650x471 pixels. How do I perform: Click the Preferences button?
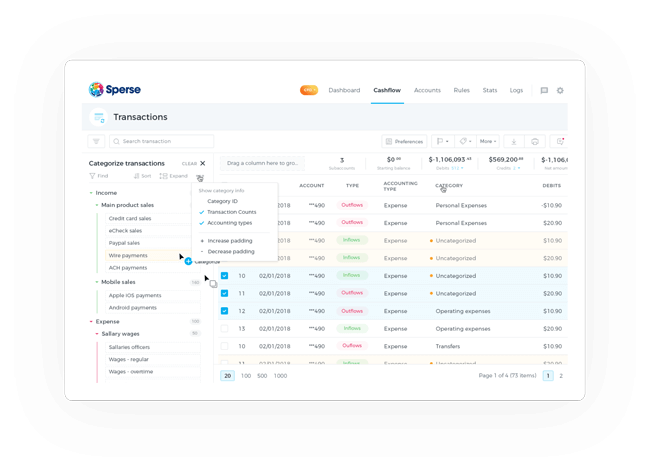click(404, 142)
